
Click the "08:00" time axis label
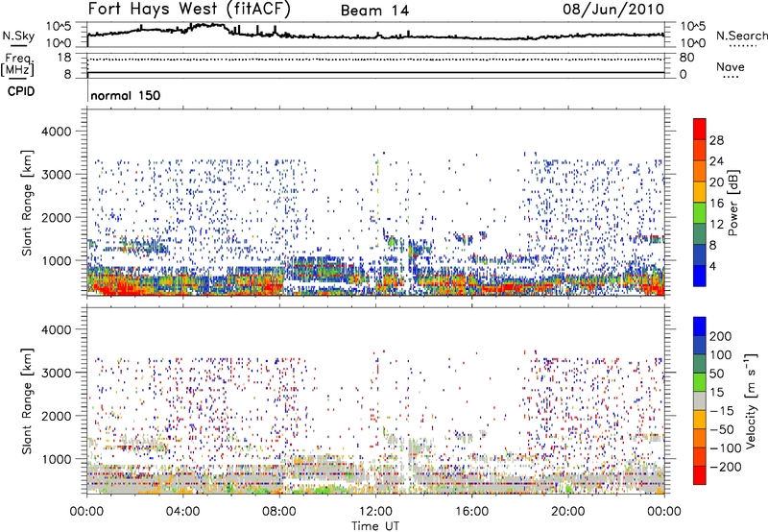coord(279,512)
